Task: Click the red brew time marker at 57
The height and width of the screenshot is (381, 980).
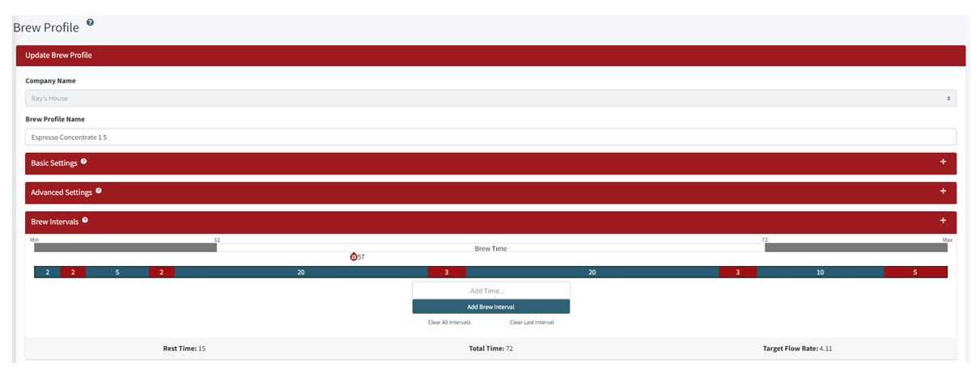Action: coord(353,256)
